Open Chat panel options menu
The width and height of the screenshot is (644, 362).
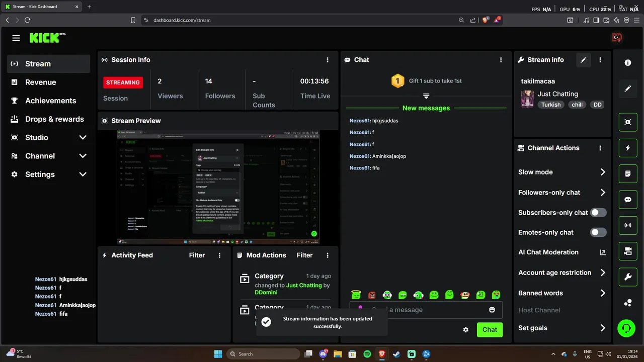tap(501, 60)
